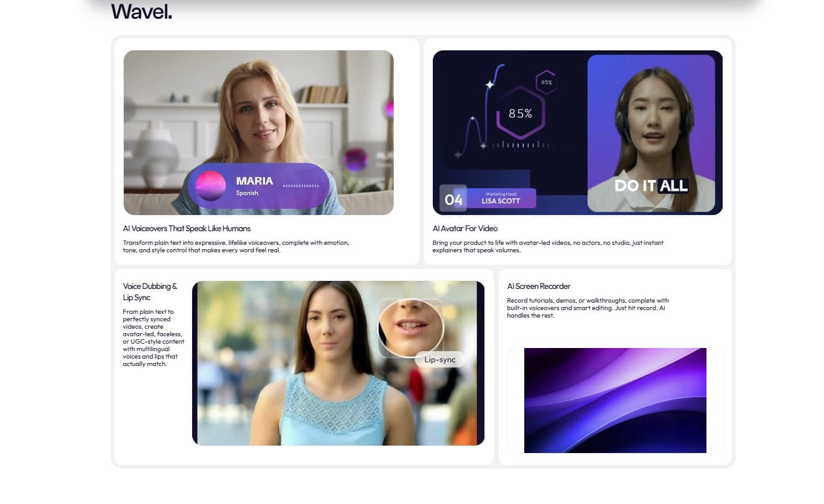This screenshot has width=824, height=504.
Task: Click the DO IT ALL caption text
Action: [650, 185]
